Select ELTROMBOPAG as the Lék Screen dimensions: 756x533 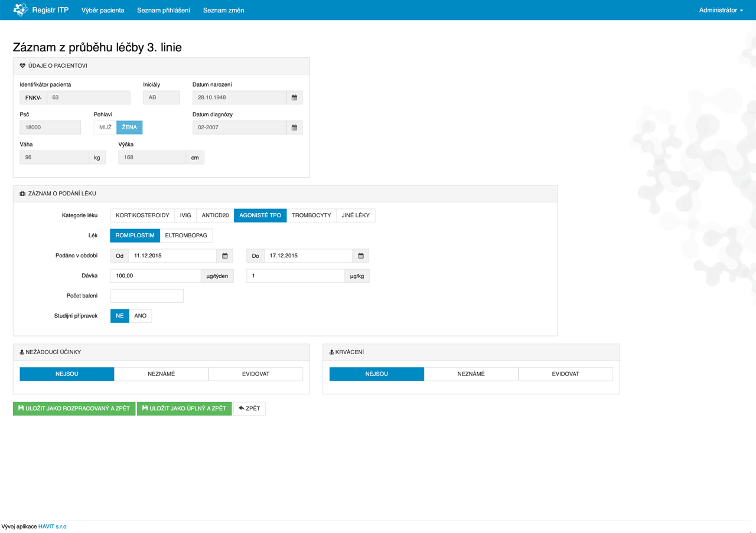[187, 235]
